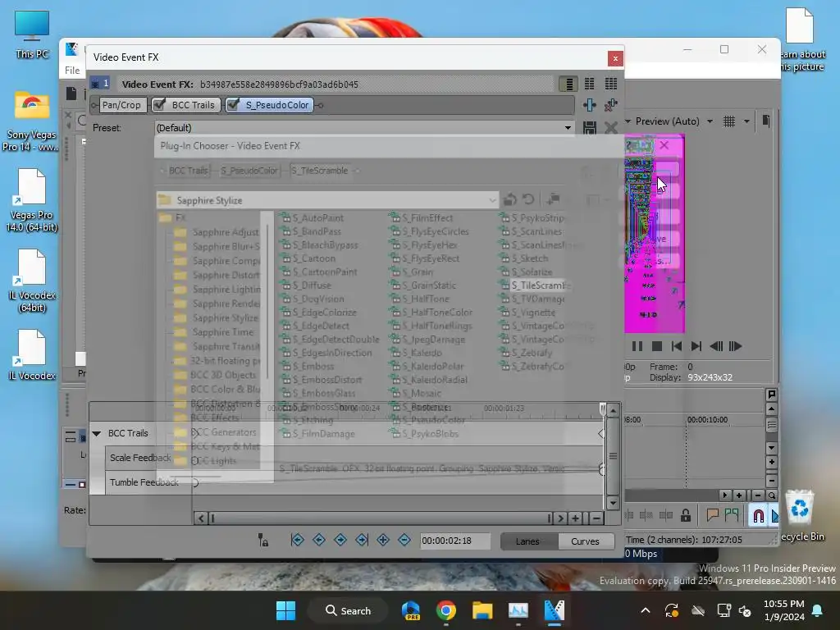Open File Explorer from taskbar
Screen dimensions: 840x630
[482, 610]
